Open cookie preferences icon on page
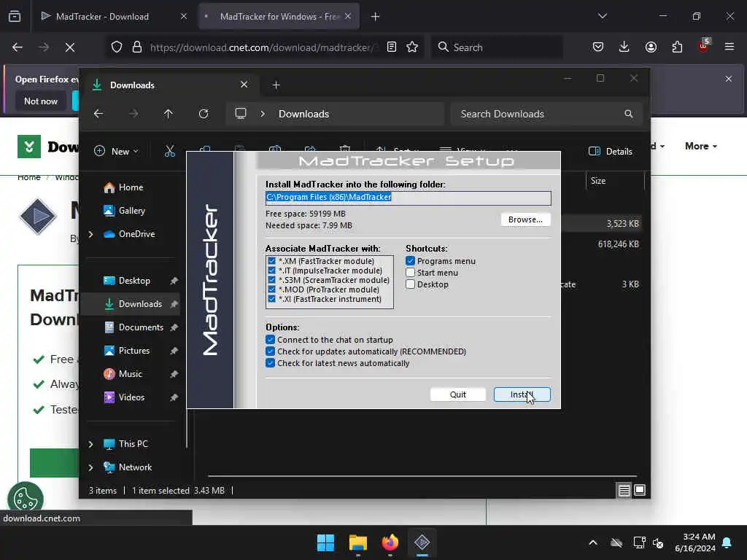Viewport: 747px width, 560px height. 26,498
